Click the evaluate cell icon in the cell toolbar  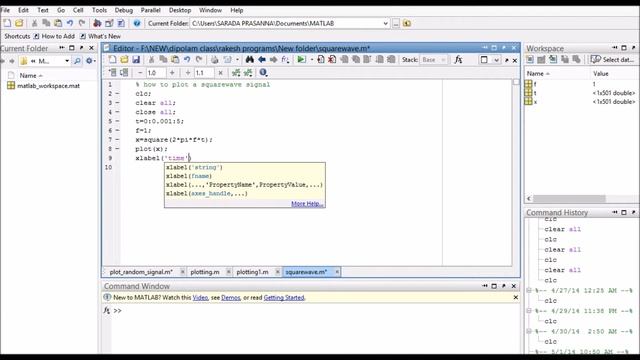113,73
